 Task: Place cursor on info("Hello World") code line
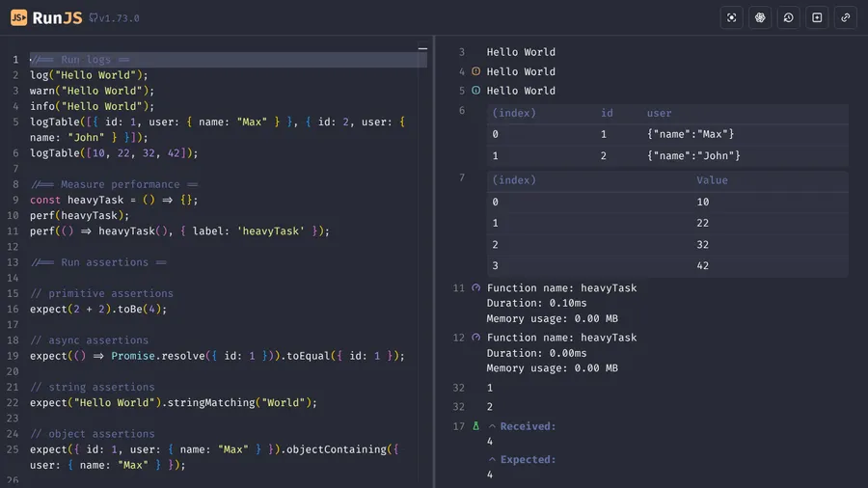pyautogui.click(x=92, y=106)
